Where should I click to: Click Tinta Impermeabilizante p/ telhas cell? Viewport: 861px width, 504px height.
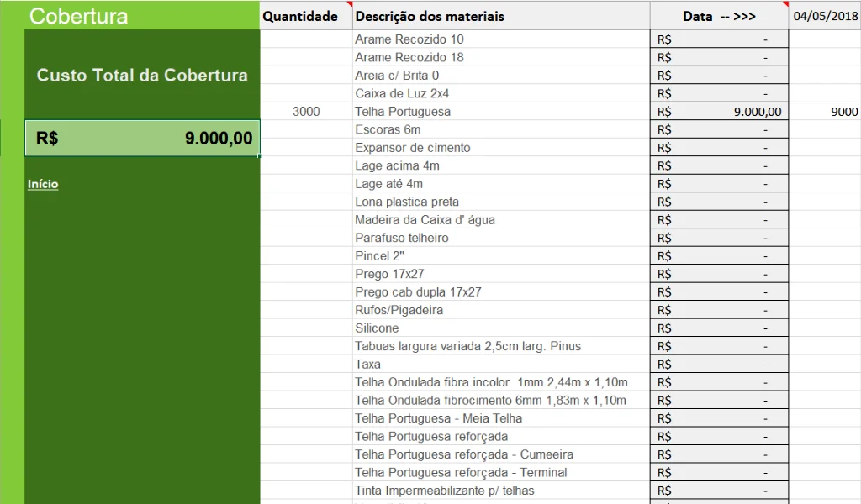pos(501,491)
